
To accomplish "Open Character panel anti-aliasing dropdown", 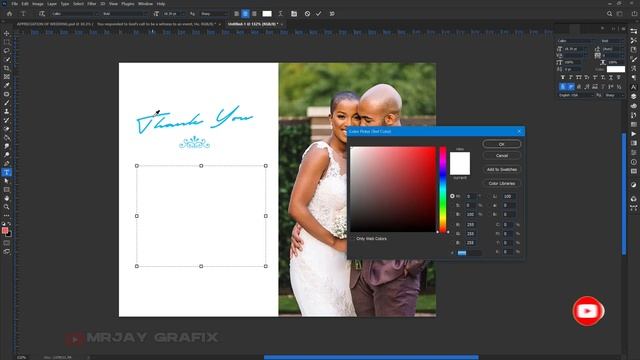I will [614, 95].
